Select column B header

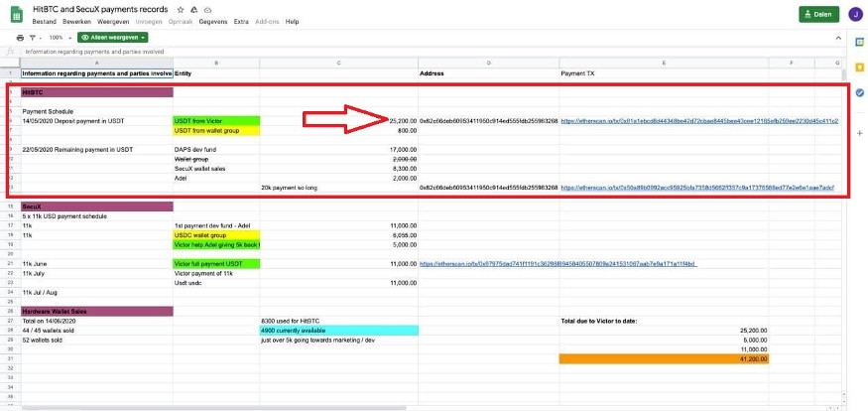(x=216, y=64)
